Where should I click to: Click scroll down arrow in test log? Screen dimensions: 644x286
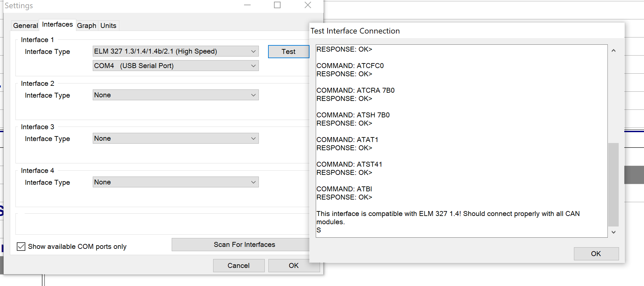(613, 232)
